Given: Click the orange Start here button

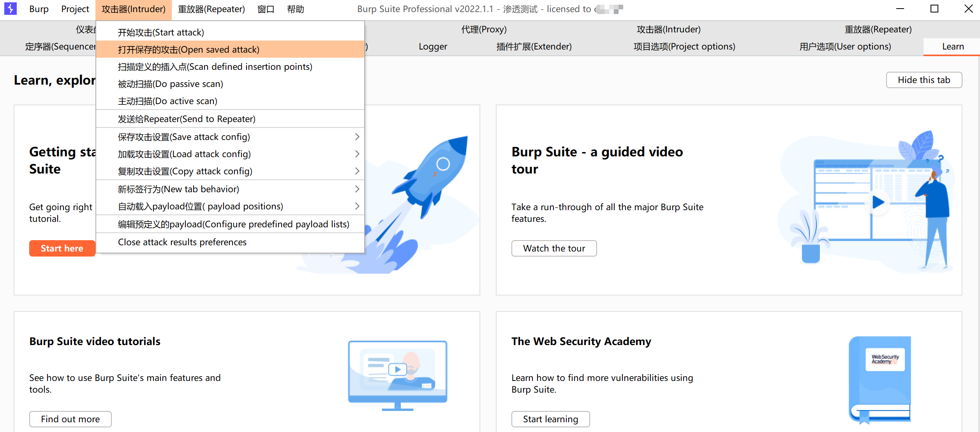Looking at the screenshot, I should (62, 248).
